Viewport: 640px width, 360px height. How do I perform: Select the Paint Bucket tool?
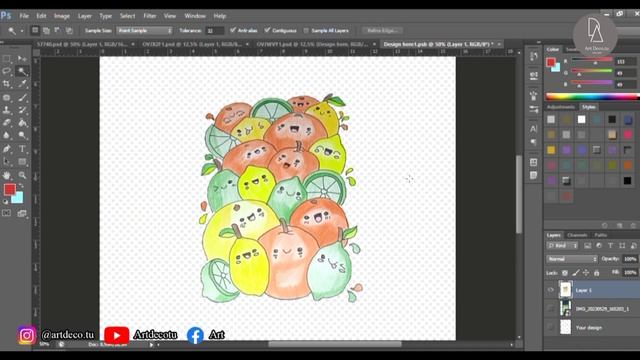pyautogui.click(x=22, y=122)
